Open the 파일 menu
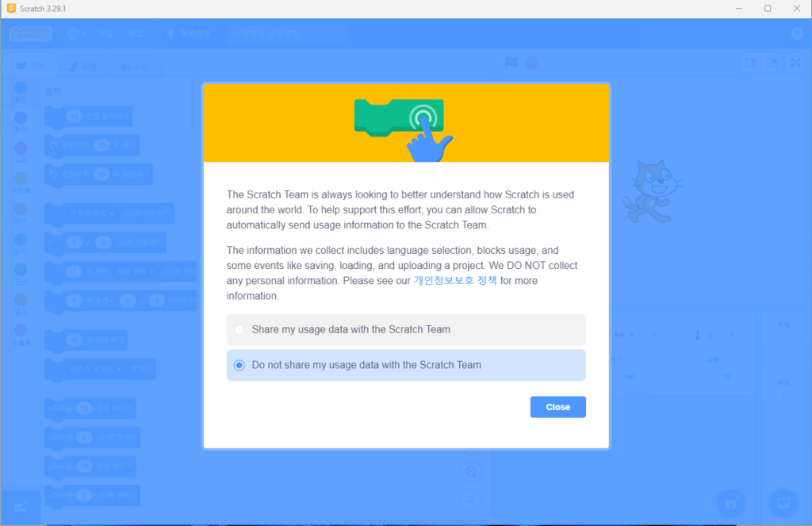 pos(105,33)
